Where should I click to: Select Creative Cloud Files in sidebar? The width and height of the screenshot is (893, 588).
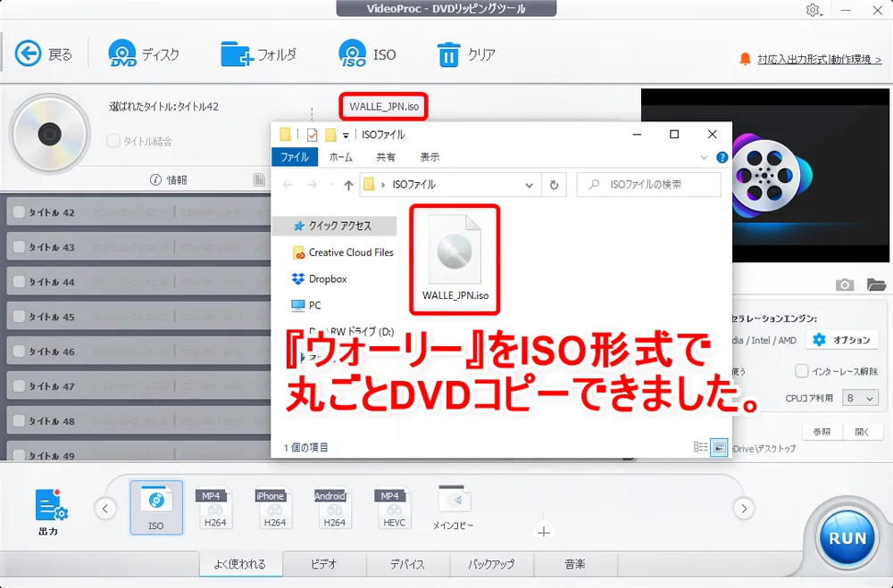point(343,253)
